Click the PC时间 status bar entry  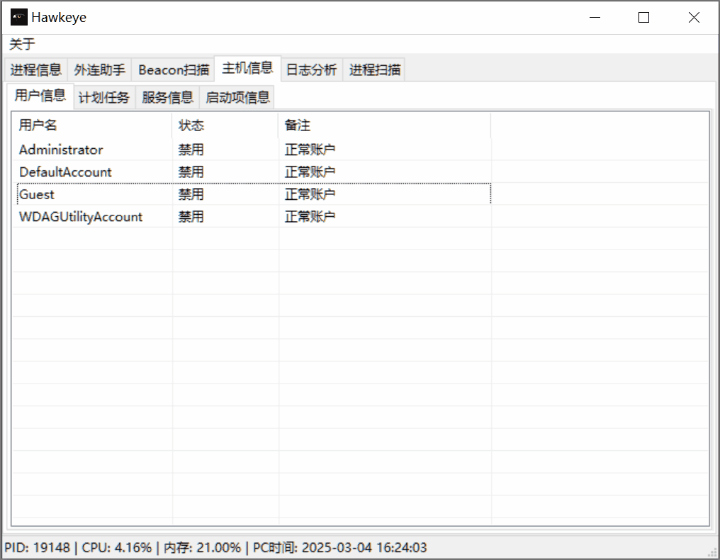click(340, 548)
